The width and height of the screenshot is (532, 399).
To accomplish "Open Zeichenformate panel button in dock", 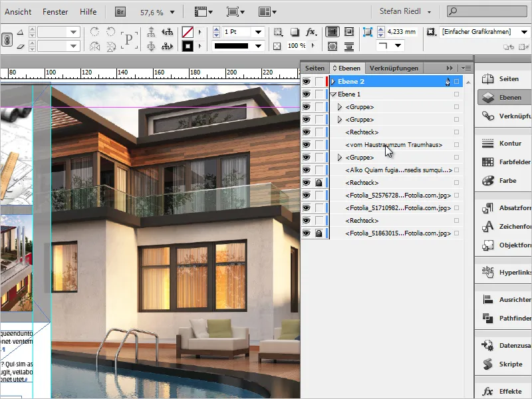I will coord(505,226).
